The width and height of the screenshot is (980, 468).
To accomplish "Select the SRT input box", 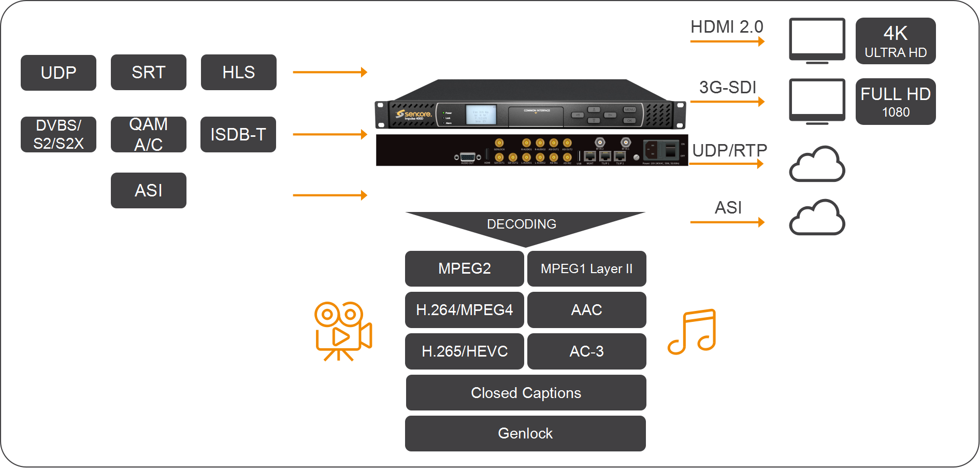I will pos(149,73).
